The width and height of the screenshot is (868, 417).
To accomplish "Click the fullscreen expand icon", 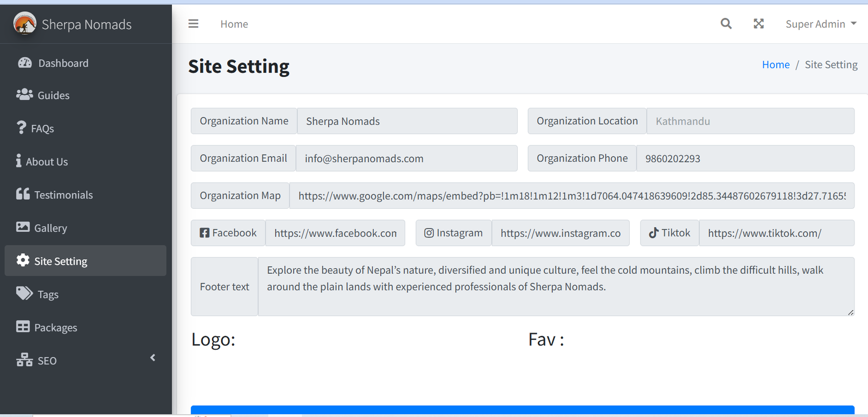I will click(x=758, y=24).
